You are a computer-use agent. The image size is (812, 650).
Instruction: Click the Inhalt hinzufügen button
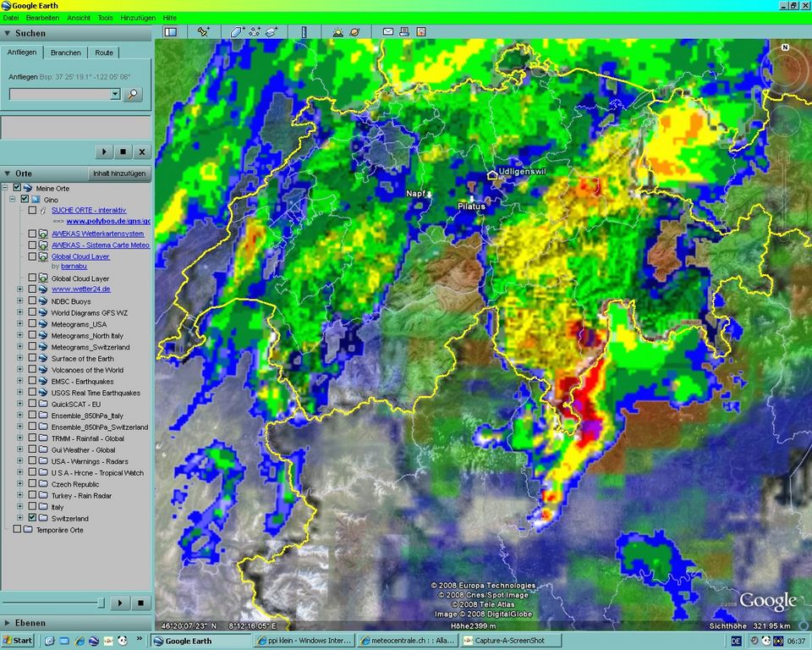[119, 174]
